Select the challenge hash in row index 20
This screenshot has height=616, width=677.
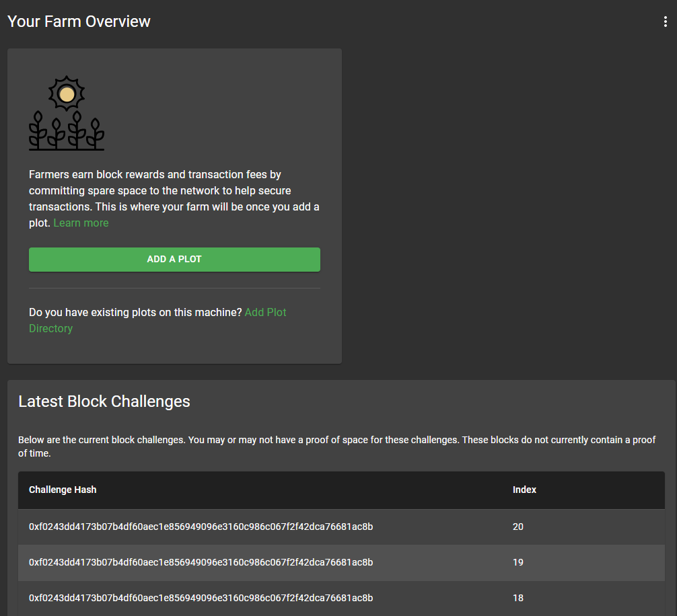(201, 527)
